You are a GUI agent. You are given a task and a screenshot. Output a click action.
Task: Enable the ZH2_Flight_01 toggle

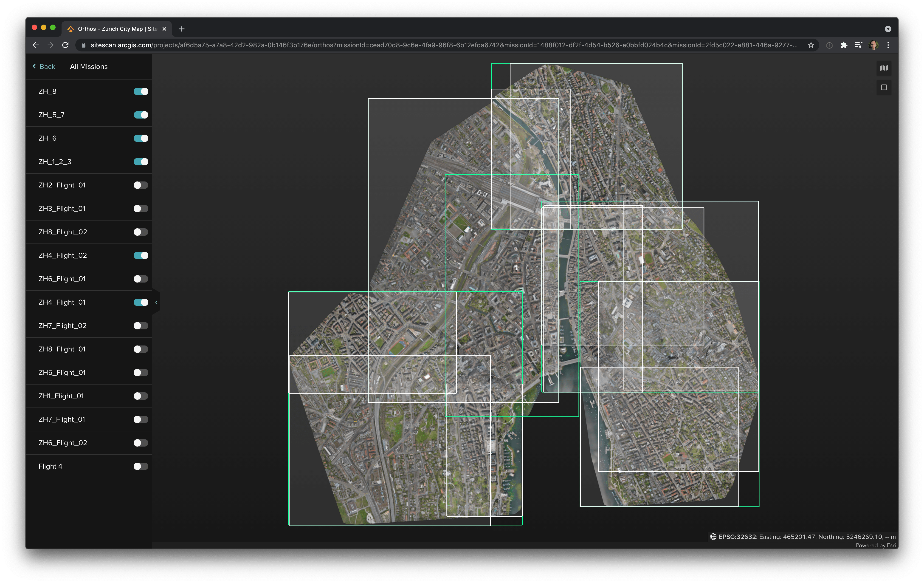pyautogui.click(x=141, y=185)
